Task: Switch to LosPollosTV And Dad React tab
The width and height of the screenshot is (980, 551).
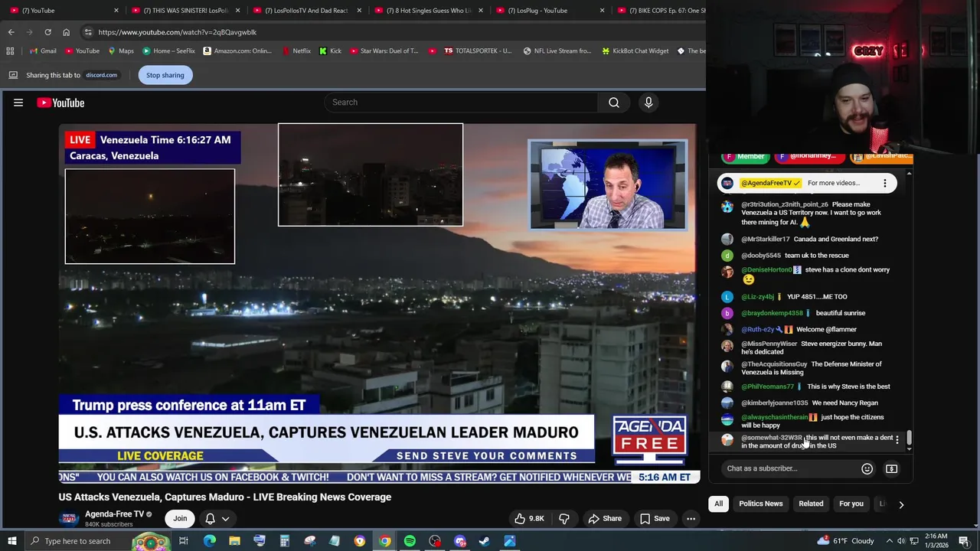Action: (x=305, y=11)
